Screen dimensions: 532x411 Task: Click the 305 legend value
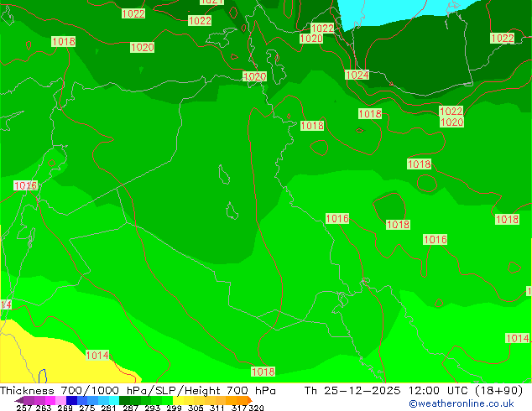click(196, 408)
